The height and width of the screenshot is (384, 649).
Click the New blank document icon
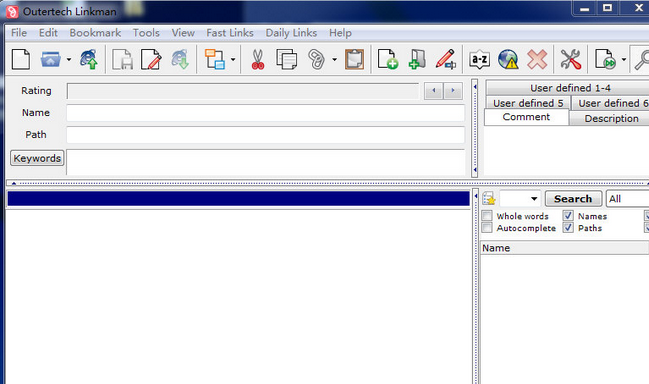(x=21, y=60)
